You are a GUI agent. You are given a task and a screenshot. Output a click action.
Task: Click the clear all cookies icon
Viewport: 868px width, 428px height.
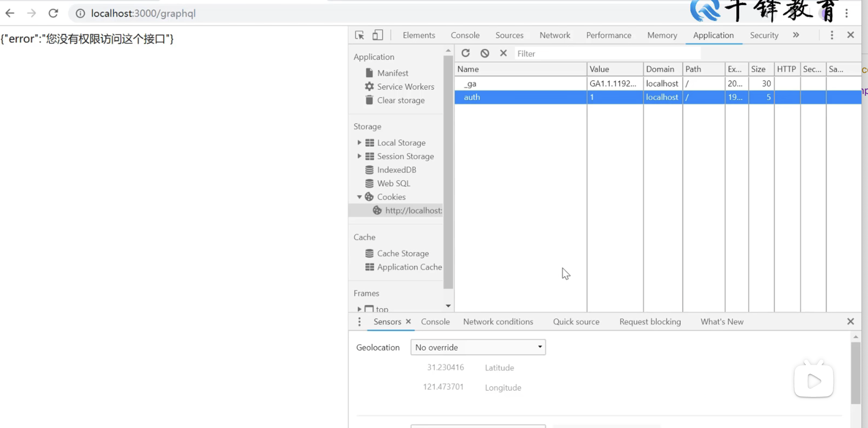[x=485, y=54]
